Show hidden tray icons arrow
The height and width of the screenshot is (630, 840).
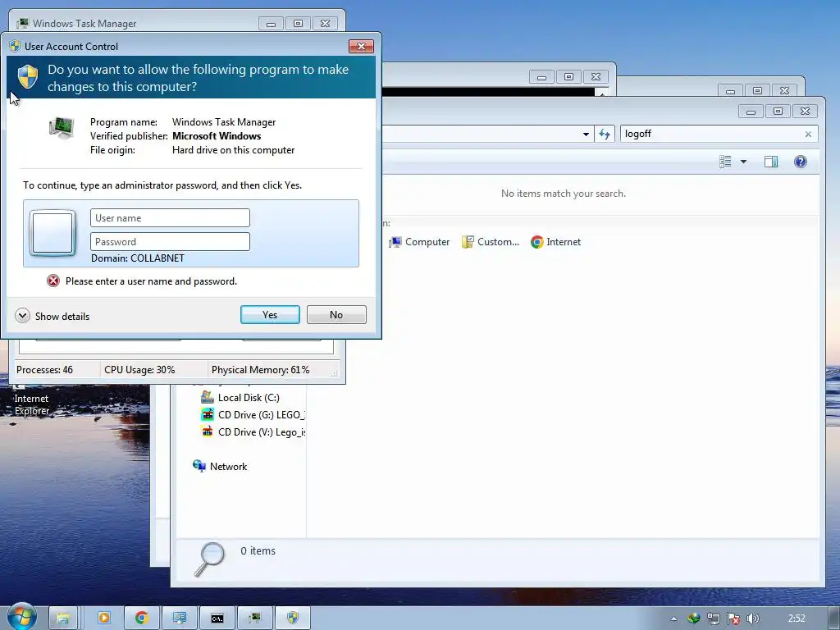674,619
